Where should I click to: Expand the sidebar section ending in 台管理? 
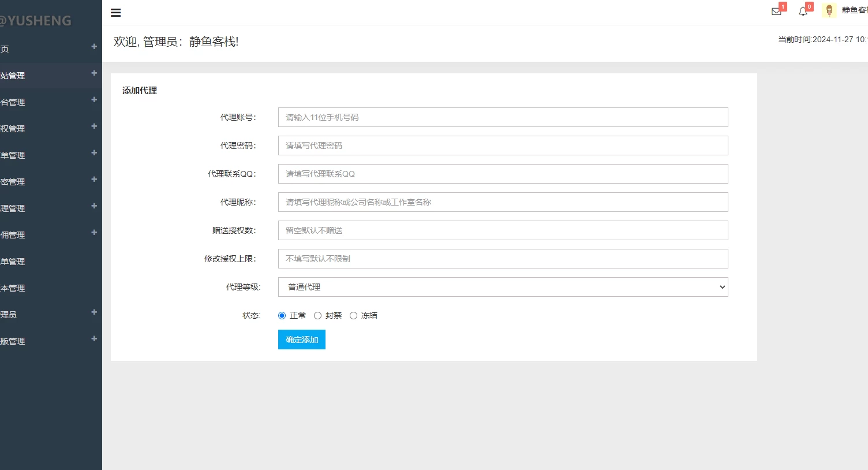point(13,102)
